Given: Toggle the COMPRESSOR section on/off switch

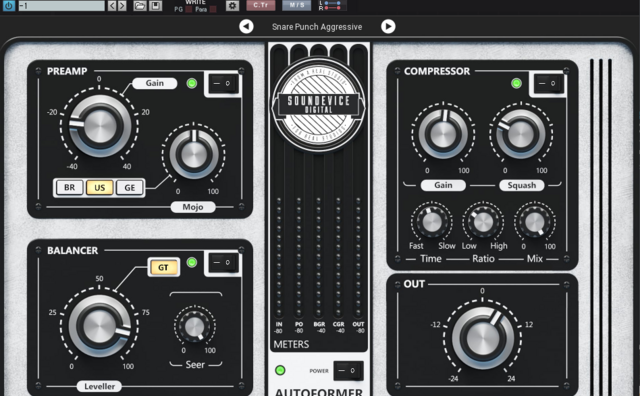Looking at the screenshot, I should click(548, 83).
